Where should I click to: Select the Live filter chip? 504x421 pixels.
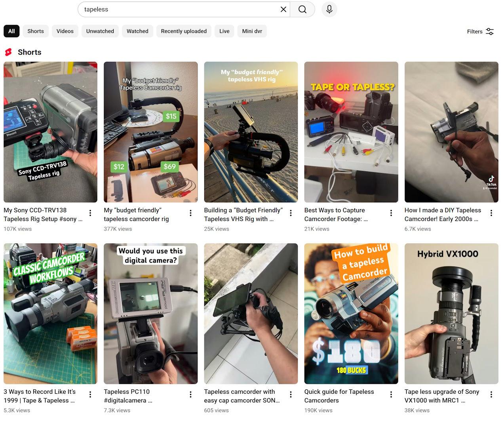(x=224, y=31)
